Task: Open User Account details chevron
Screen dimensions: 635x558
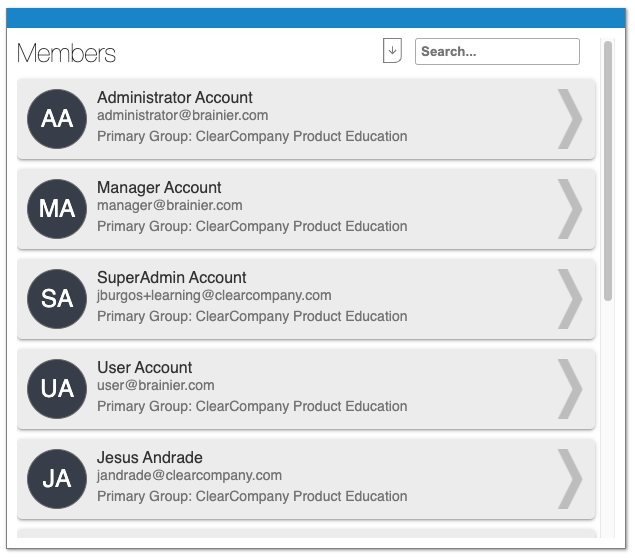Action: (570, 389)
